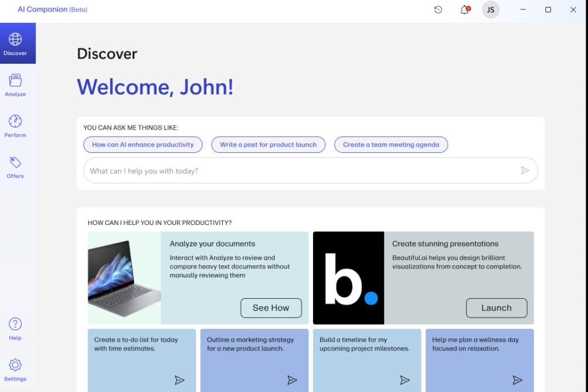Open the Discover section in sidebar
This screenshot has height=392, width=588.
(18, 43)
